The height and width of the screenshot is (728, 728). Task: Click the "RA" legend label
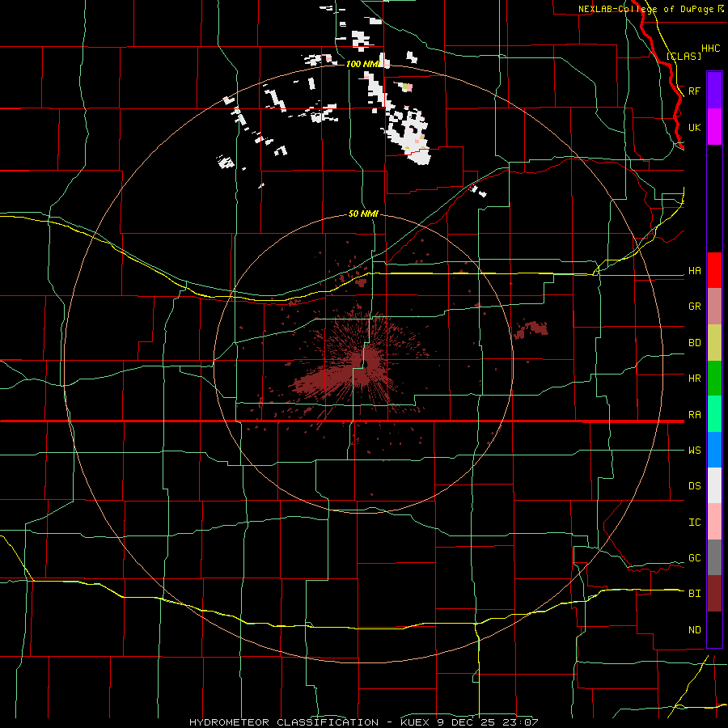click(x=694, y=415)
